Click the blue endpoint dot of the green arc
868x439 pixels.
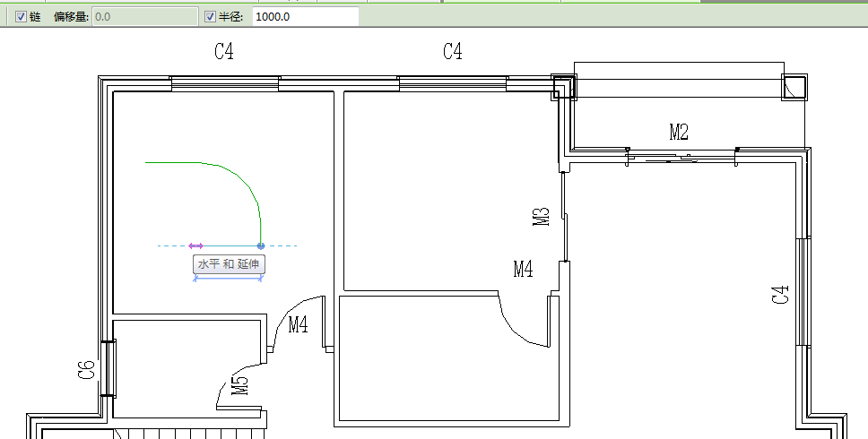261,246
